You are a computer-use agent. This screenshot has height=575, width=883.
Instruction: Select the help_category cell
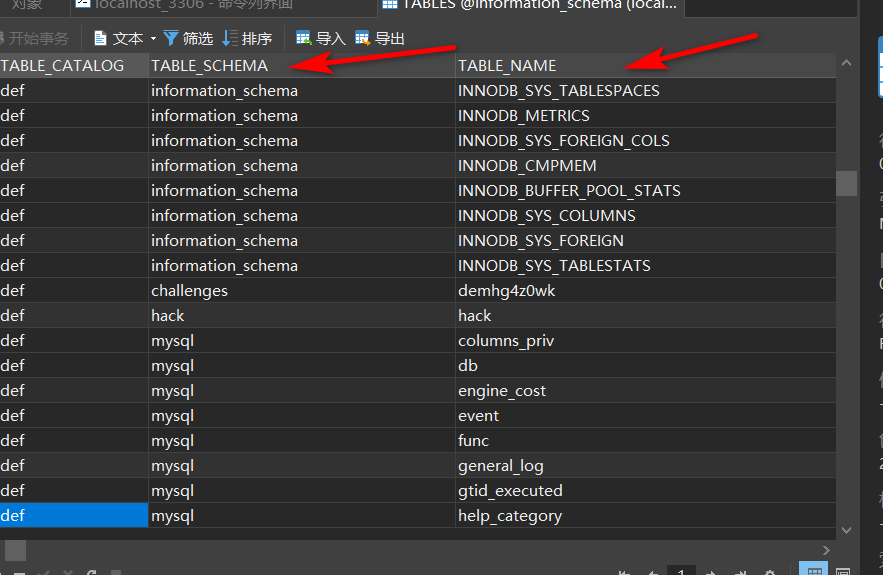[x=645, y=515]
